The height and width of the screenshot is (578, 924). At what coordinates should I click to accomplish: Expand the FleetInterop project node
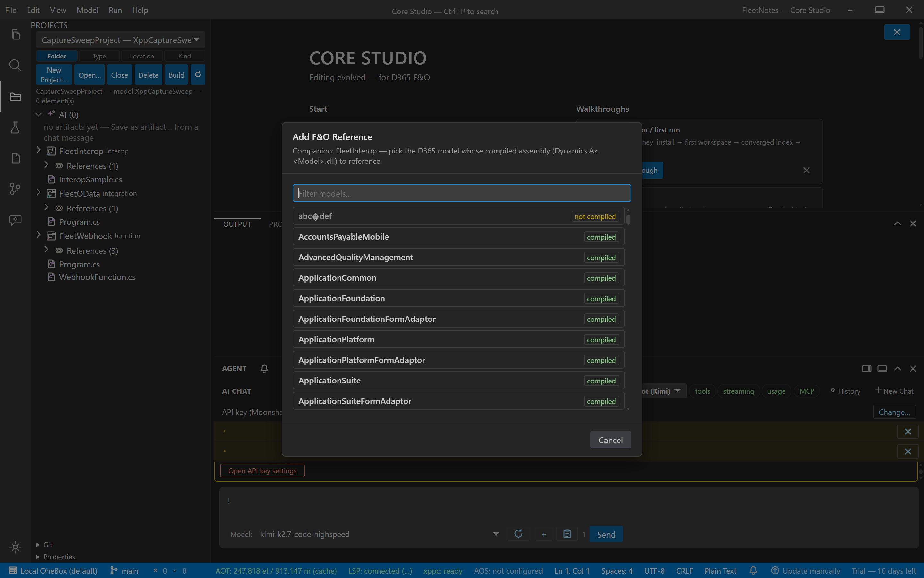click(x=38, y=150)
